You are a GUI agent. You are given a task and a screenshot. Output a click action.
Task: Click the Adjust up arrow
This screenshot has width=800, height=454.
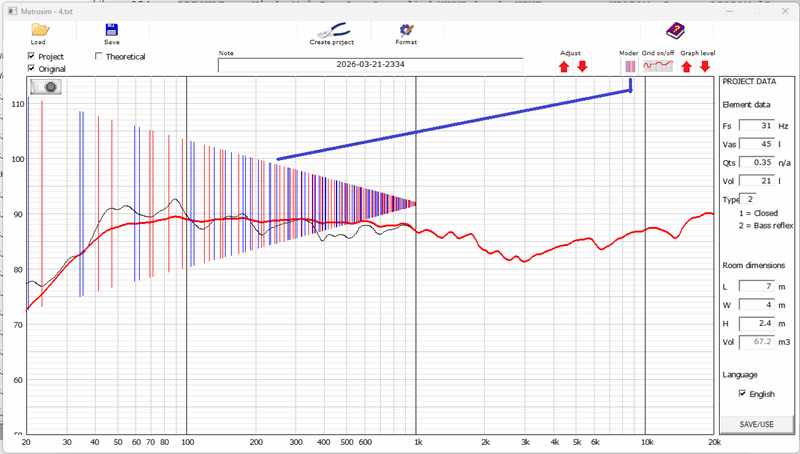pos(563,67)
